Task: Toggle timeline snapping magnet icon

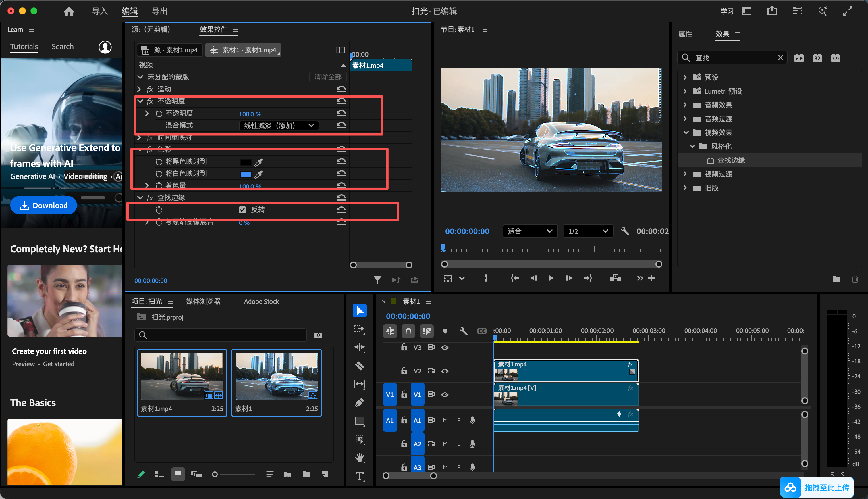Action: 408,331
